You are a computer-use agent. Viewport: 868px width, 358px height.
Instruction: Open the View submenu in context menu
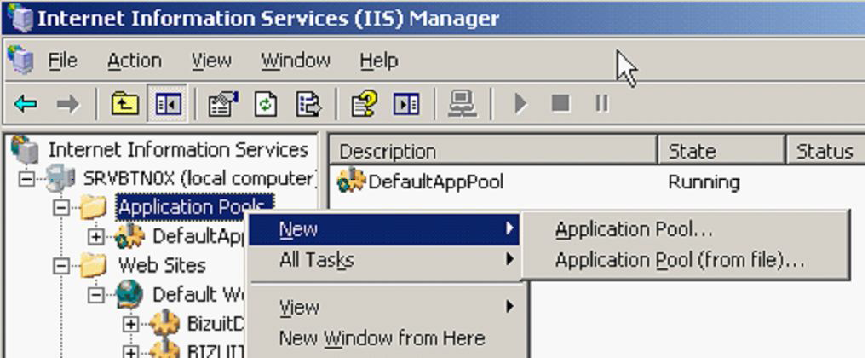coord(383,307)
